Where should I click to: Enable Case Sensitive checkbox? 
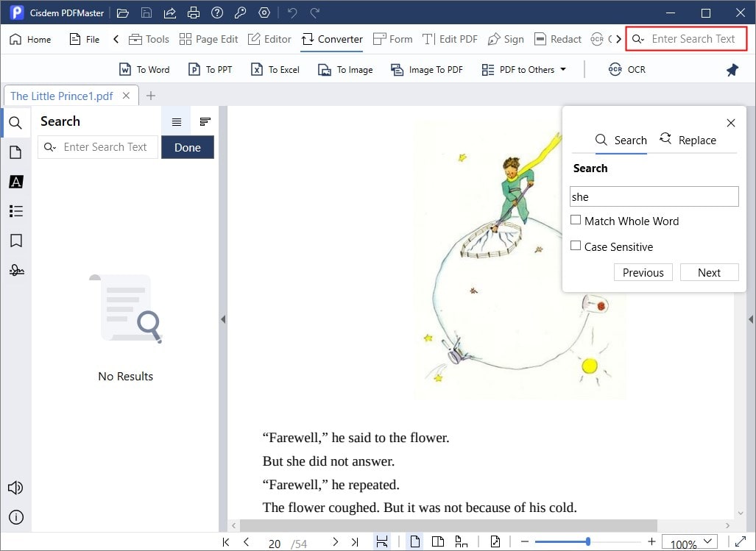tap(575, 246)
